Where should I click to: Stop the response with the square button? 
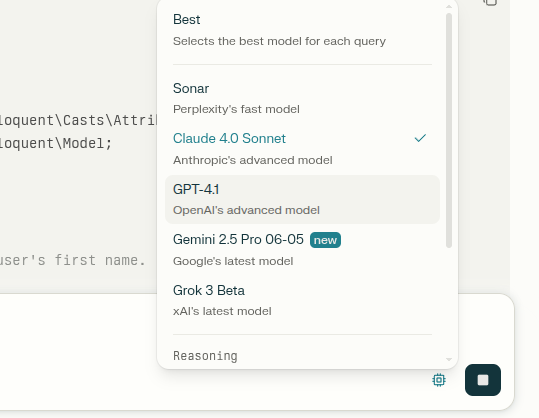(483, 380)
